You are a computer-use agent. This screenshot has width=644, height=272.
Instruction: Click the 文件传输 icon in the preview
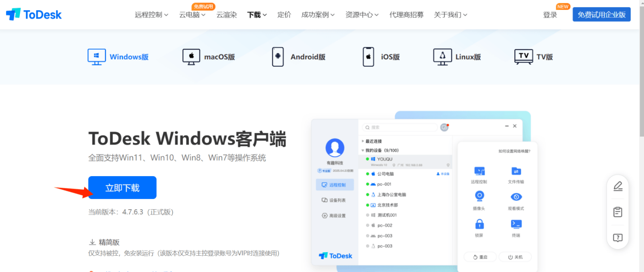click(516, 171)
